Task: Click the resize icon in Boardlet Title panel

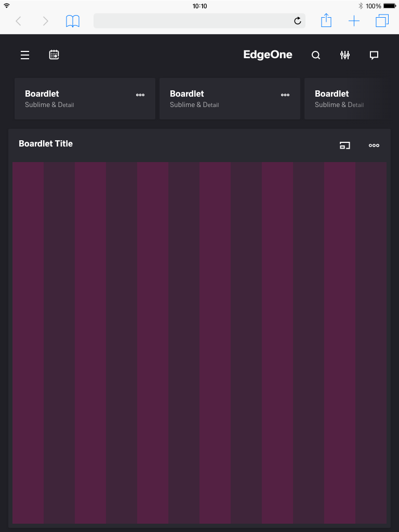Action: [345, 145]
